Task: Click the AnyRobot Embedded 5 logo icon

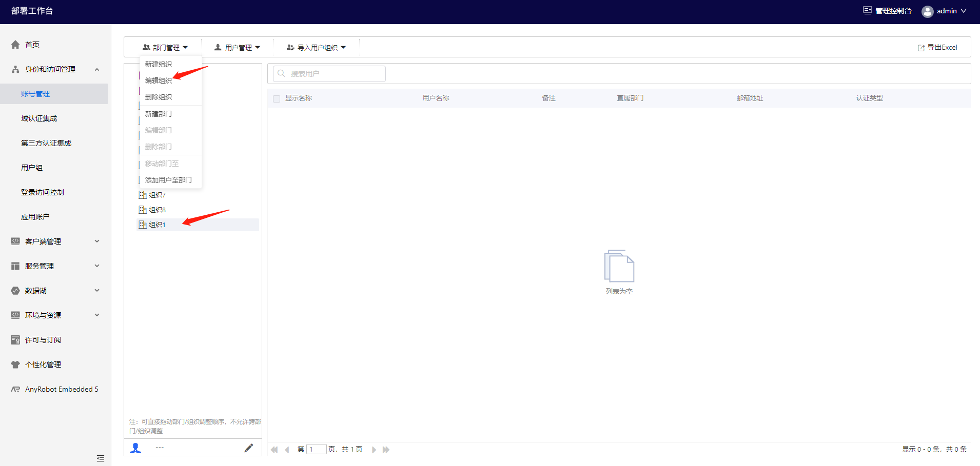Action: tap(15, 389)
